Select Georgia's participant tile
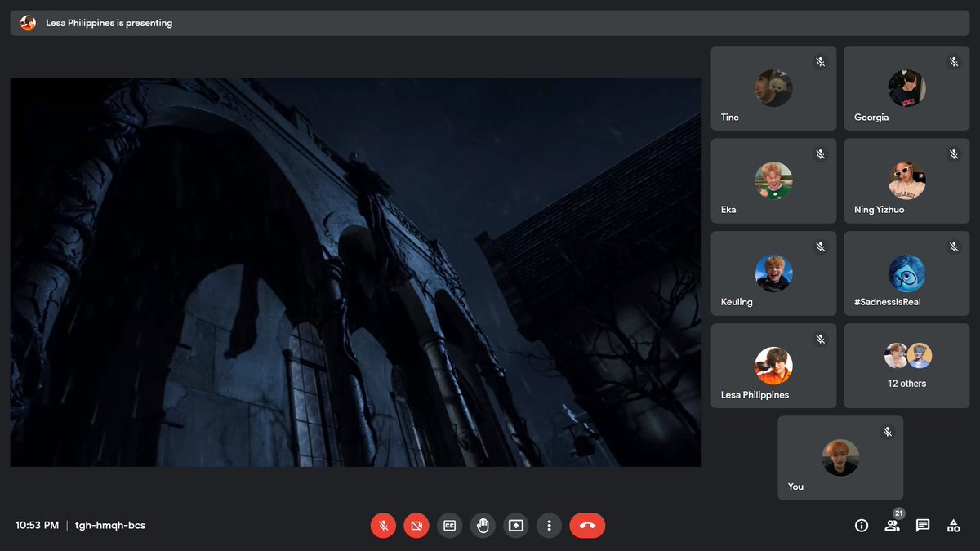Image resolution: width=980 pixels, height=551 pixels. (x=906, y=88)
